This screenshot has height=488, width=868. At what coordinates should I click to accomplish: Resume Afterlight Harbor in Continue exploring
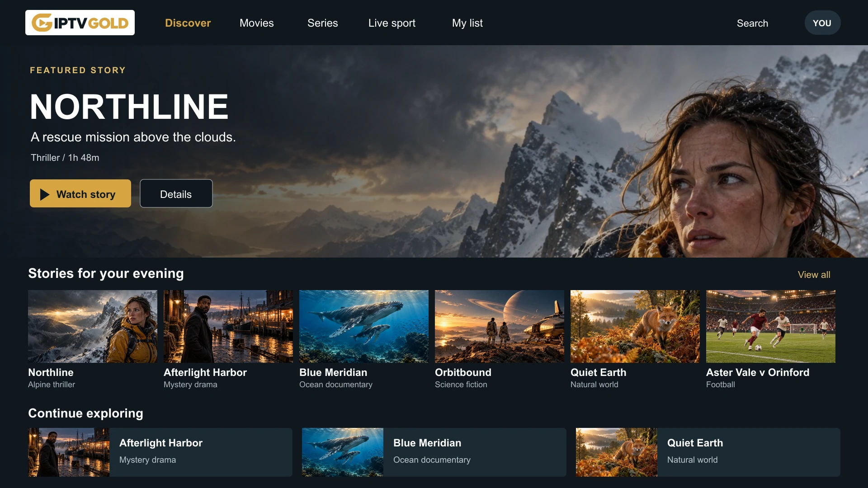click(x=160, y=452)
